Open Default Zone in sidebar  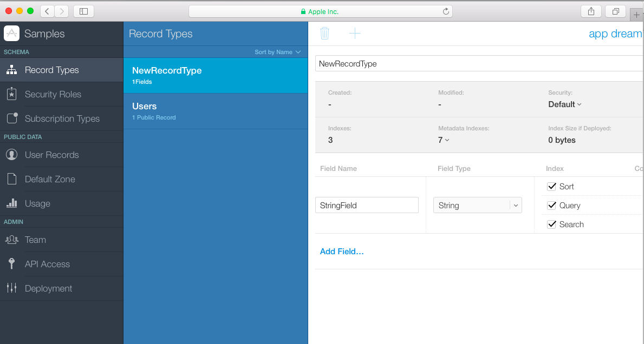(x=62, y=179)
